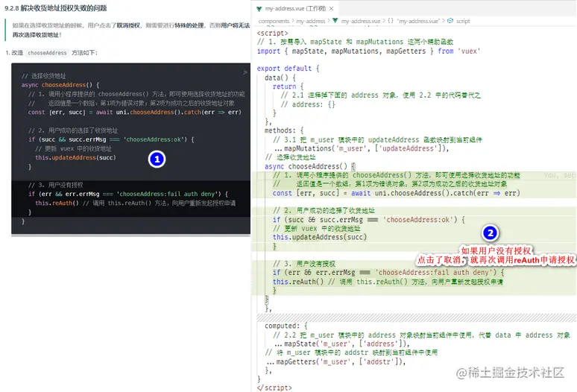
Task: Click the return { line inside data()
Action: (288, 86)
